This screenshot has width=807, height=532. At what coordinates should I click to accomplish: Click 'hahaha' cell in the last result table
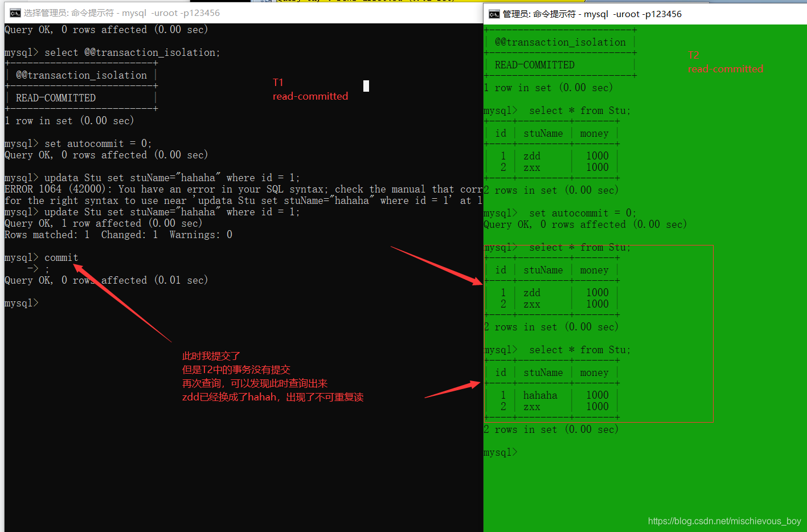pyautogui.click(x=540, y=395)
